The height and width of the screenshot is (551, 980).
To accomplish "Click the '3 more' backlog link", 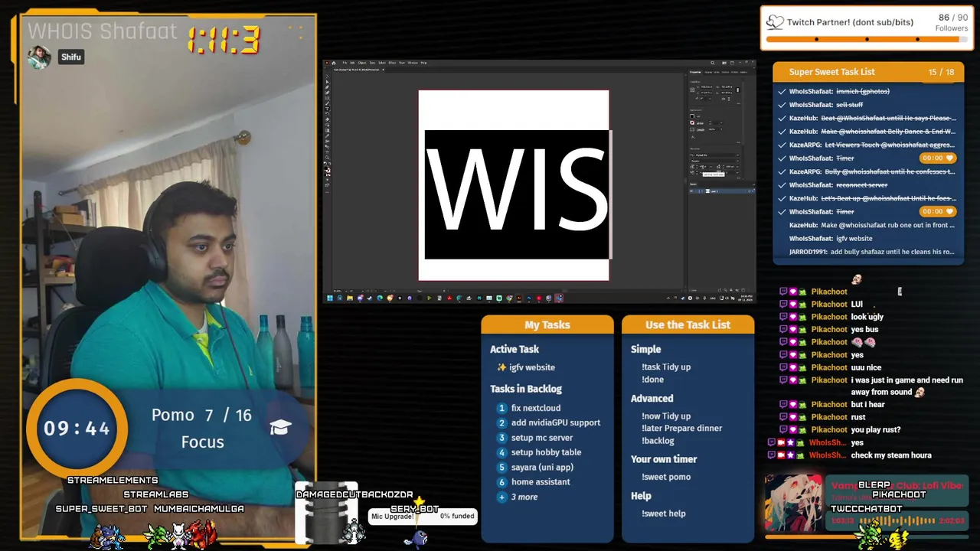I will pyautogui.click(x=524, y=497).
